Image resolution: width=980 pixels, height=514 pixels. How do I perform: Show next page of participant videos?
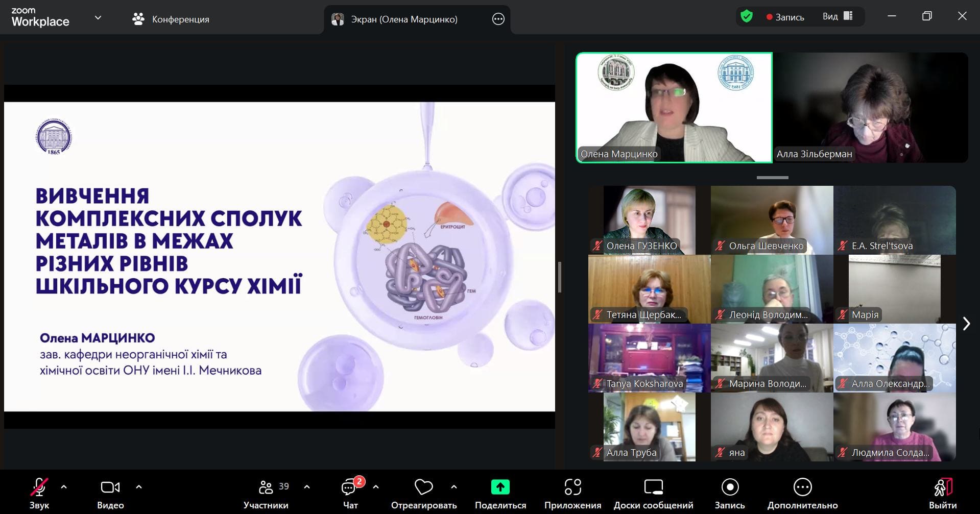[x=966, y=324]
